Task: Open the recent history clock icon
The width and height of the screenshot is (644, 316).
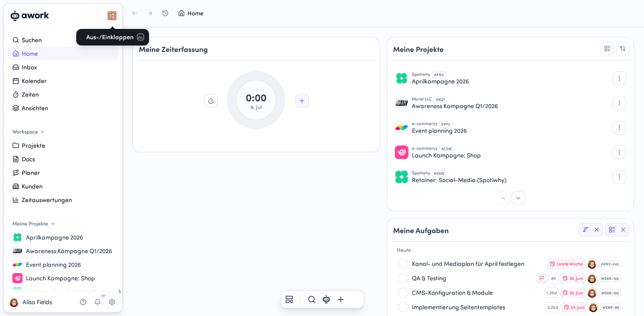Action: [165, 13]
